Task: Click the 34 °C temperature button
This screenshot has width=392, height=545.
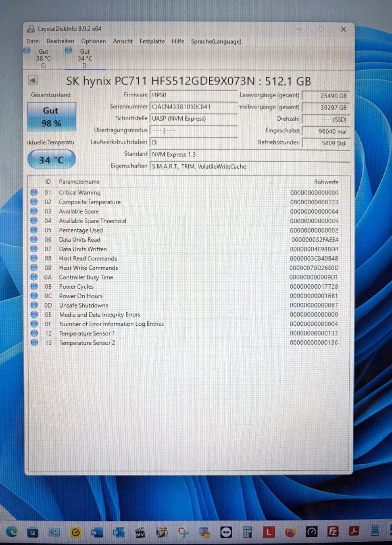Action: (52, 160)
